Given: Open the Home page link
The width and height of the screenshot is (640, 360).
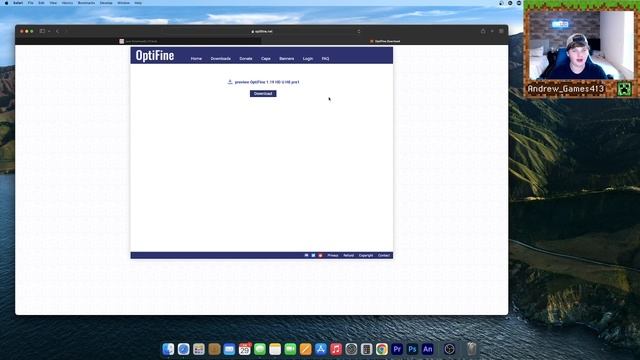Looking at the screenshot, I should pos(196,58).
